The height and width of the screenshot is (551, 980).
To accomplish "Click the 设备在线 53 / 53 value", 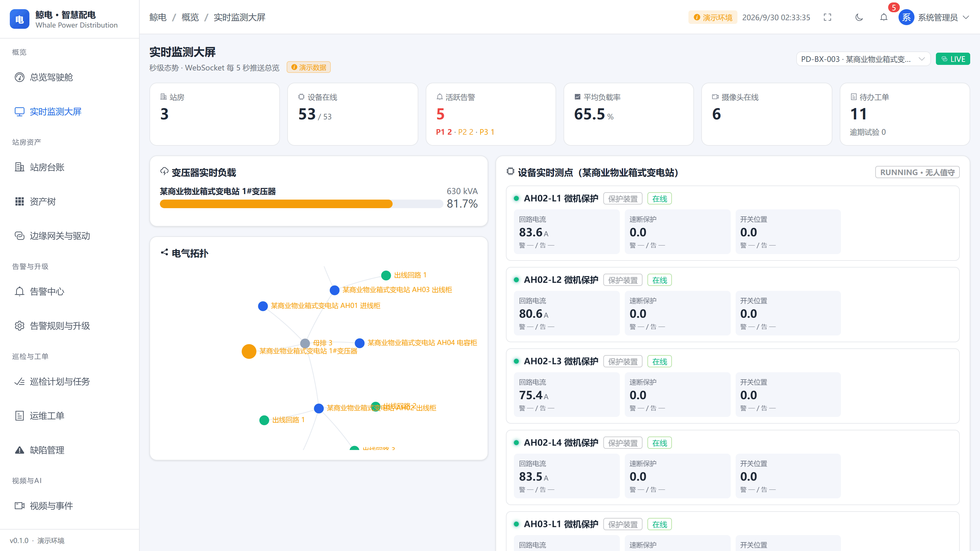I will click(315, 114).
